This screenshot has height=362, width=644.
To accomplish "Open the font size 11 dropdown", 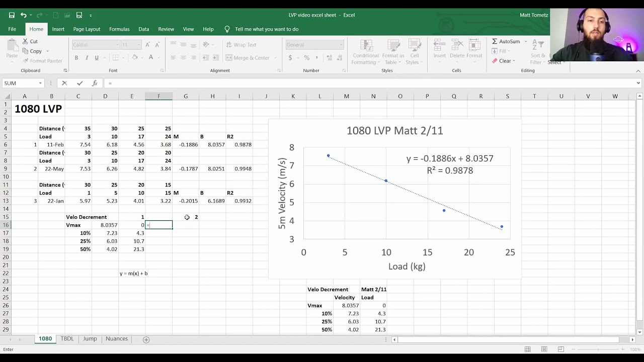I will pos(138,45).
